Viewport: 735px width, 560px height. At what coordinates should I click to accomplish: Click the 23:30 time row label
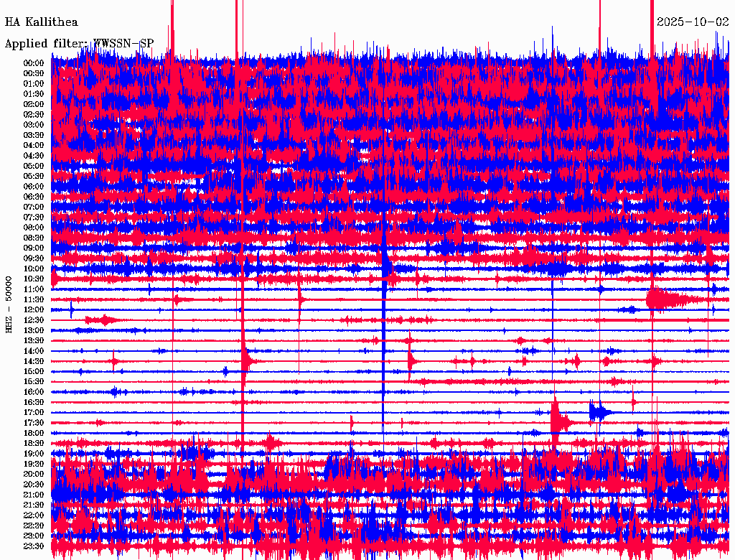(x=33, y=546)
